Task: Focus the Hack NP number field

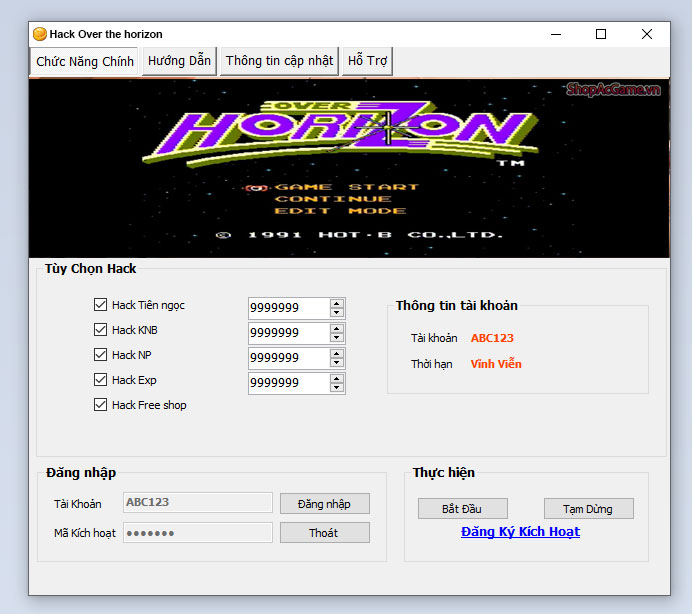Action: tap(289, 358)
